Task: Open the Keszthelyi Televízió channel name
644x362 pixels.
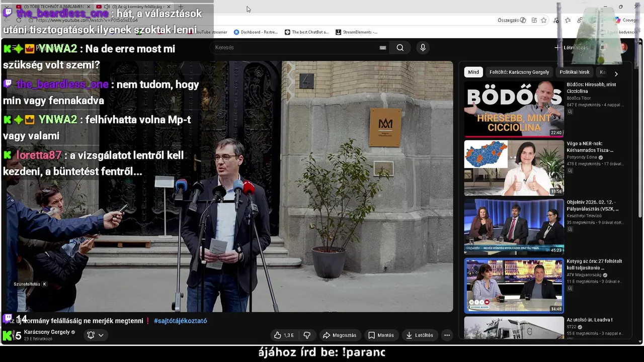Action: click(584, 216)
